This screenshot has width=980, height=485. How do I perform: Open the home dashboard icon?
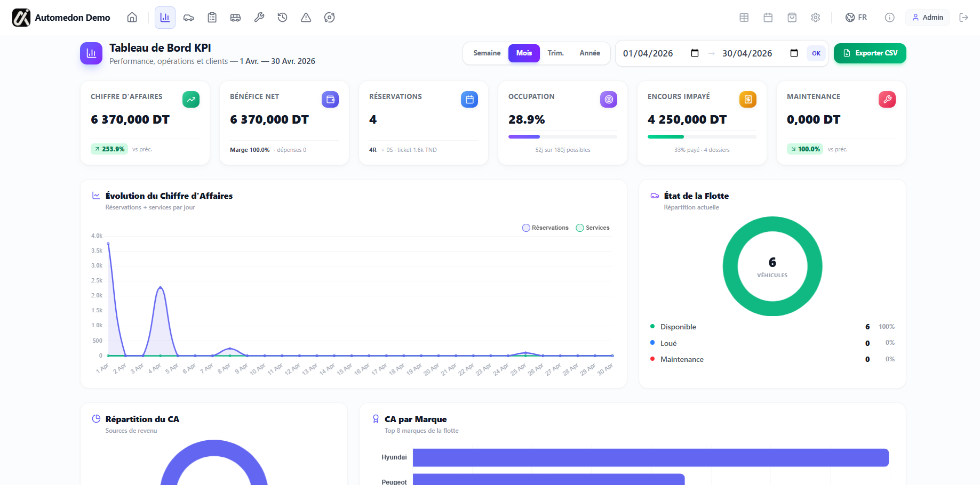coord(132,18)
